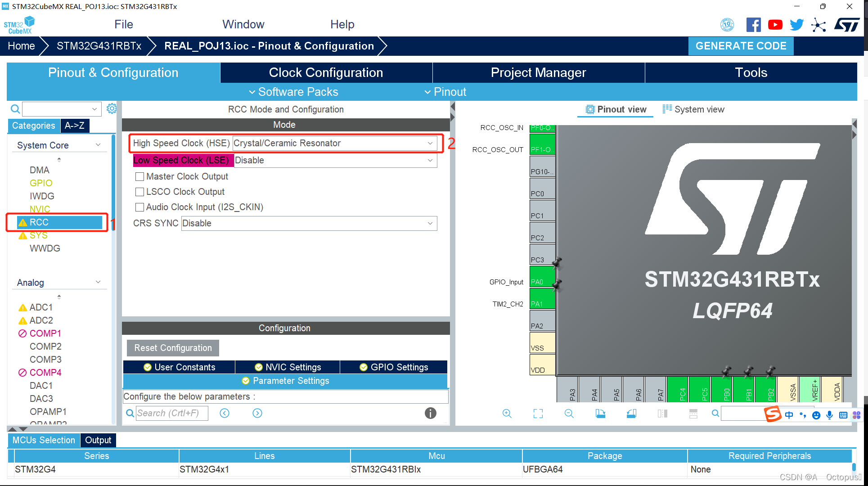Screen dimensions: 868x486
Task: Zoom in on the pinout view
Action: click(507, 414)
